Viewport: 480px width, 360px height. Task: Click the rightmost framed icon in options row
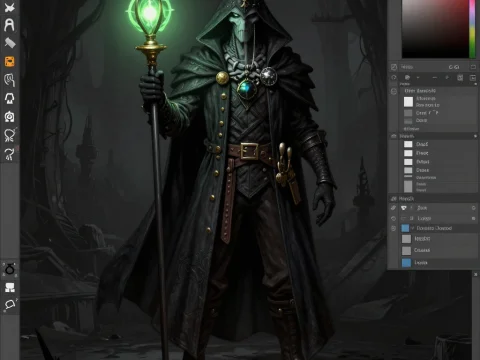coord(473,78)
